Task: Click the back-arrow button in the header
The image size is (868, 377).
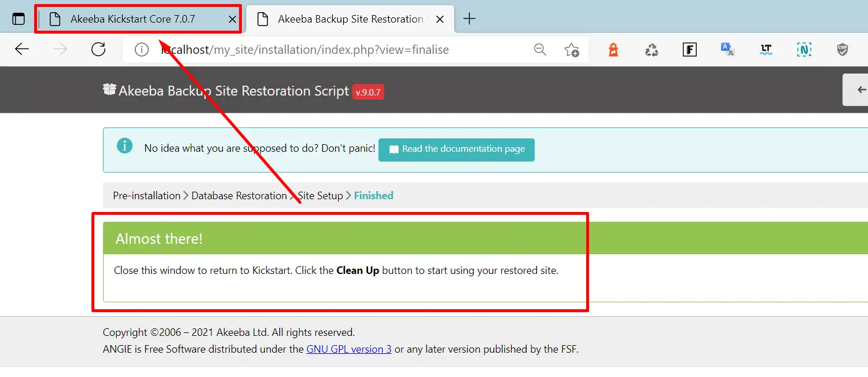Action: click(x=856, y=90)
